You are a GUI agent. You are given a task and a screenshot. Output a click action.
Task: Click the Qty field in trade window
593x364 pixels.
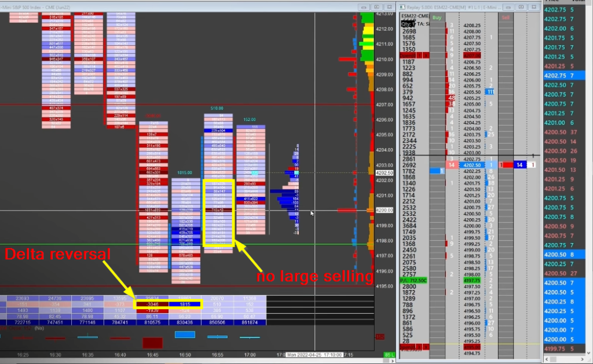pyautogui.click(x=408, y=24)
